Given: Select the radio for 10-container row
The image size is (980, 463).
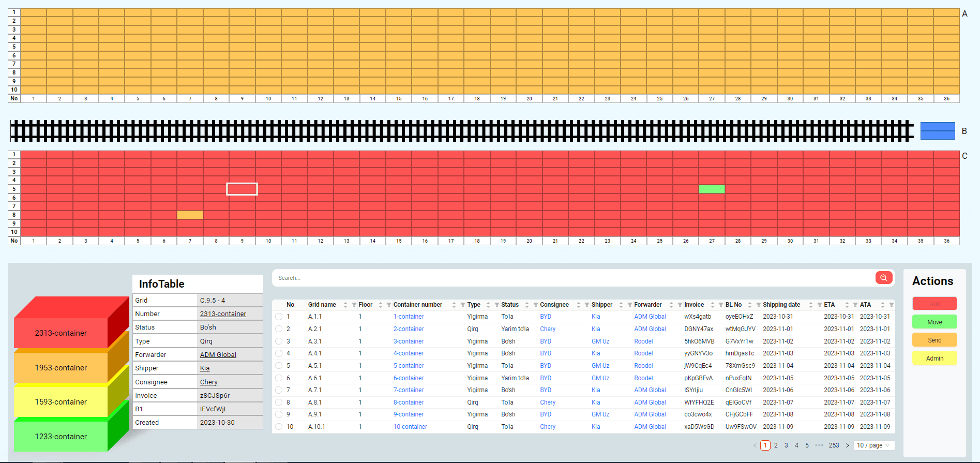Looking at the screenshot, I should coord(279,427).
